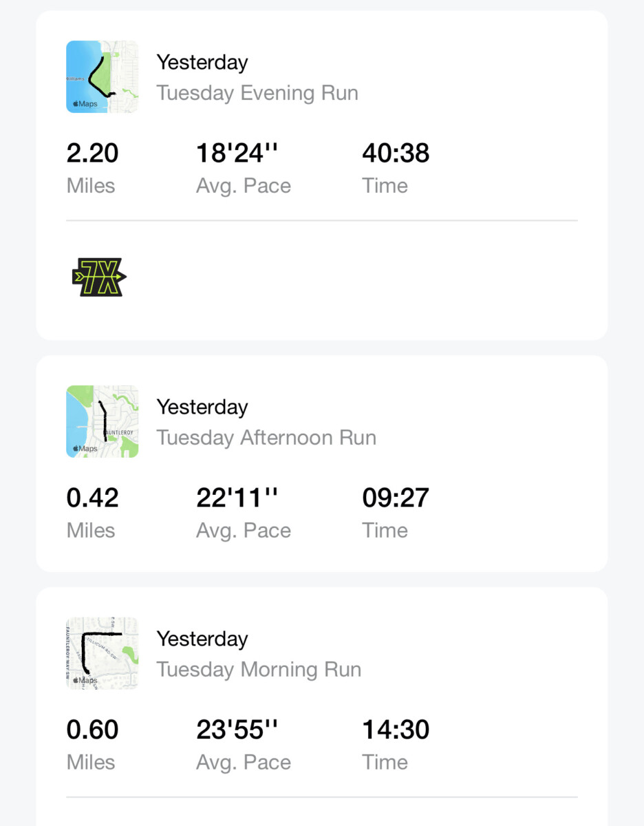Tap the 7X streak badge icon

(x=99, y=277)
